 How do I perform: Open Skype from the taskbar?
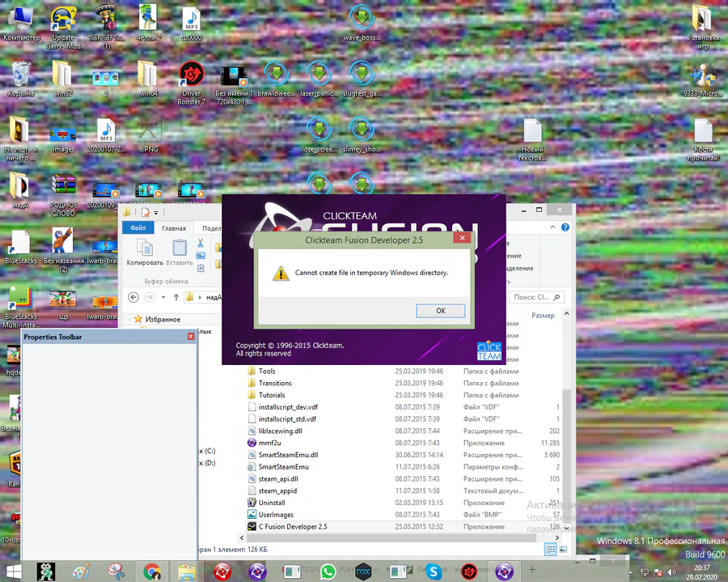click(x=434, y=571)
